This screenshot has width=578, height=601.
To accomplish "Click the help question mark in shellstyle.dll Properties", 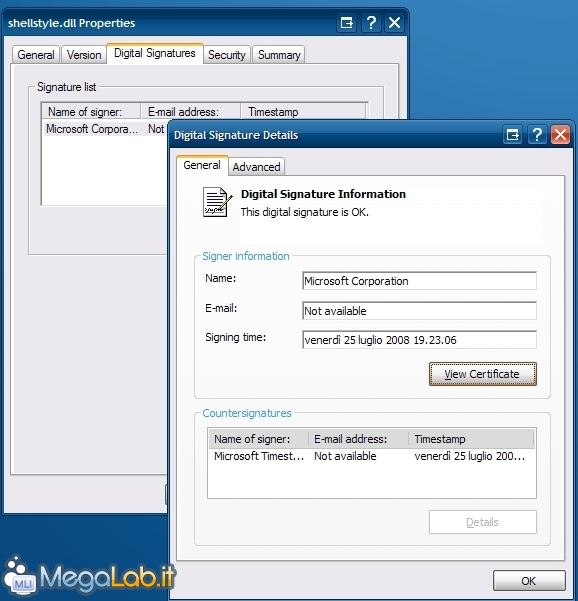I will coord(371,23).
